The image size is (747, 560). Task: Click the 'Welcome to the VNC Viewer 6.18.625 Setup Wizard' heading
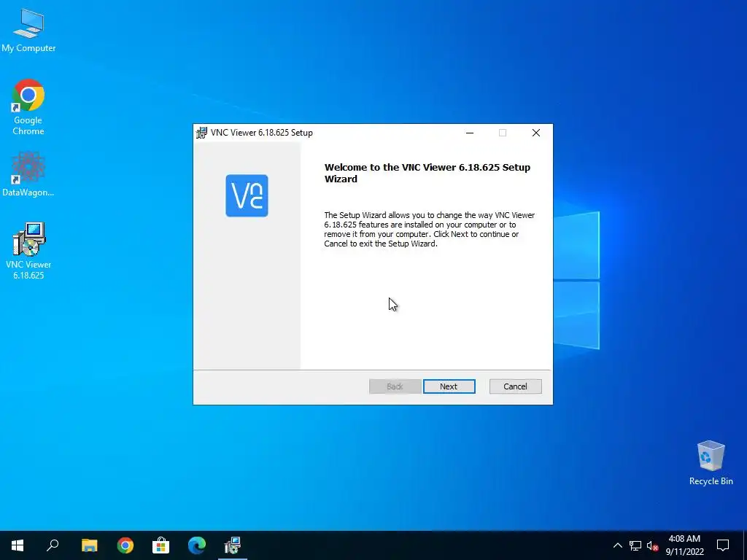click(427, 173)
